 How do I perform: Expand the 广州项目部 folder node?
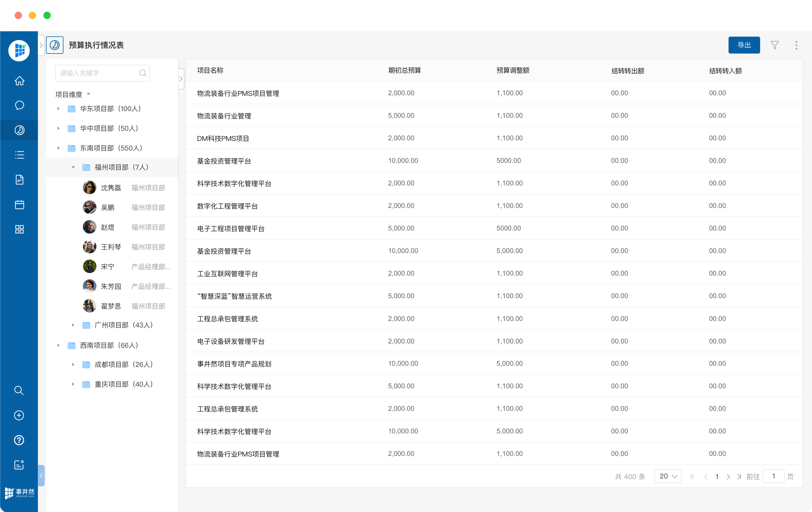[73, 325]
